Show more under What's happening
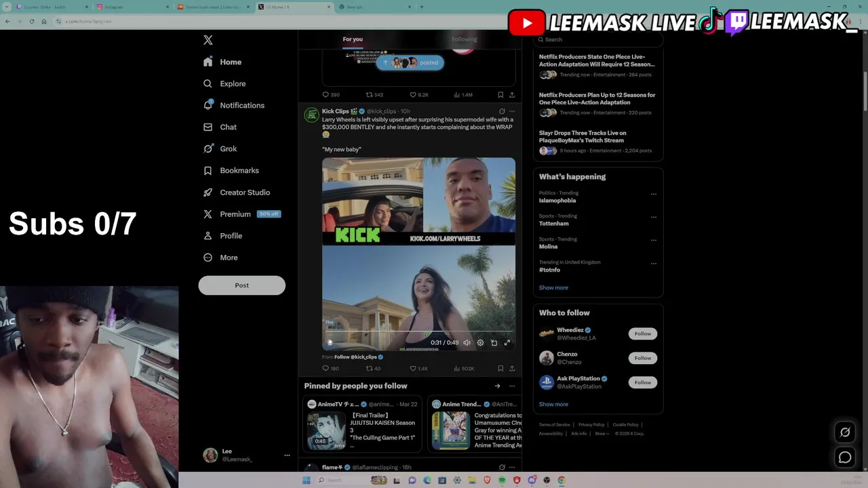The image size is (868, 488). pos(553,287)
